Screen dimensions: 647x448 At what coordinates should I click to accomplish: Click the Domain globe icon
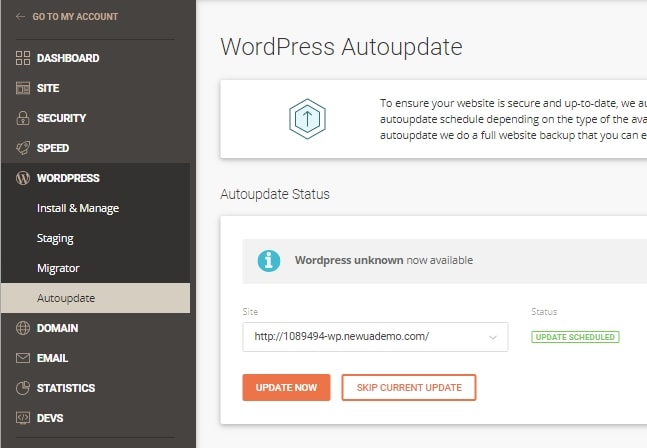click(x=23, y=328)
